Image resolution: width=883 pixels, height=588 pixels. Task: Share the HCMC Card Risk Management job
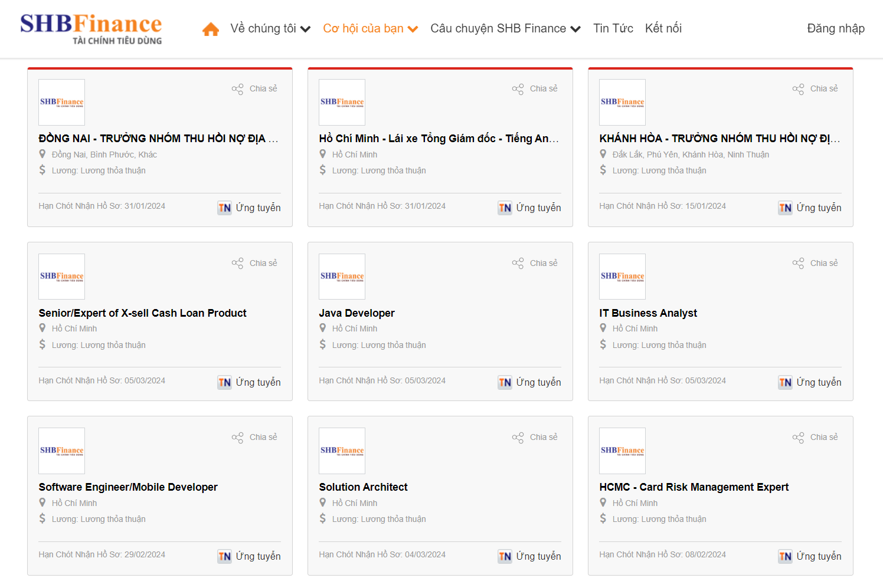pyautogui.click(x=815, y=437)
